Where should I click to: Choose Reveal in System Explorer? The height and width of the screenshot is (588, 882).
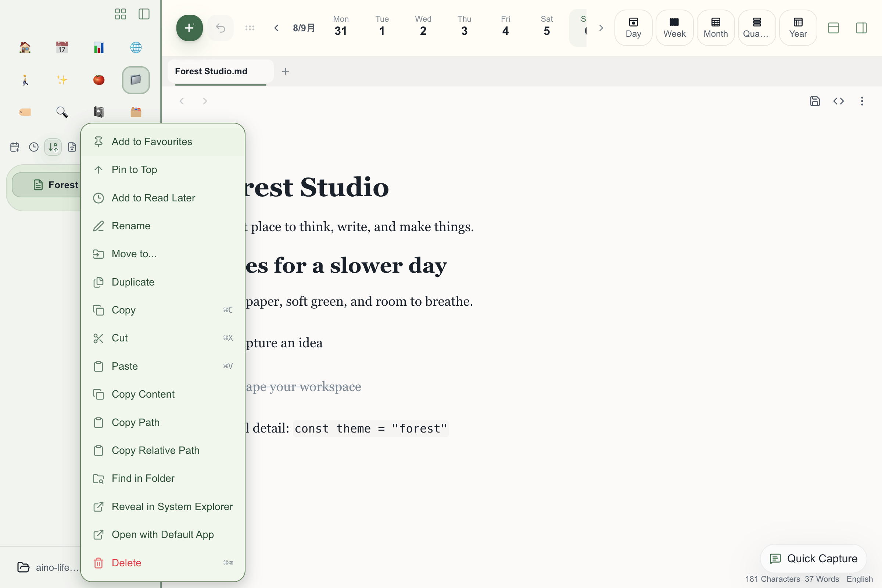(163, 507)
